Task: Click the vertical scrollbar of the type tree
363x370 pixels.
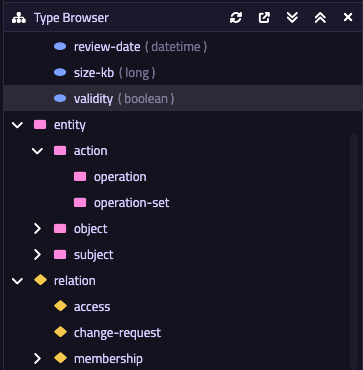Action: coord(354,250)
